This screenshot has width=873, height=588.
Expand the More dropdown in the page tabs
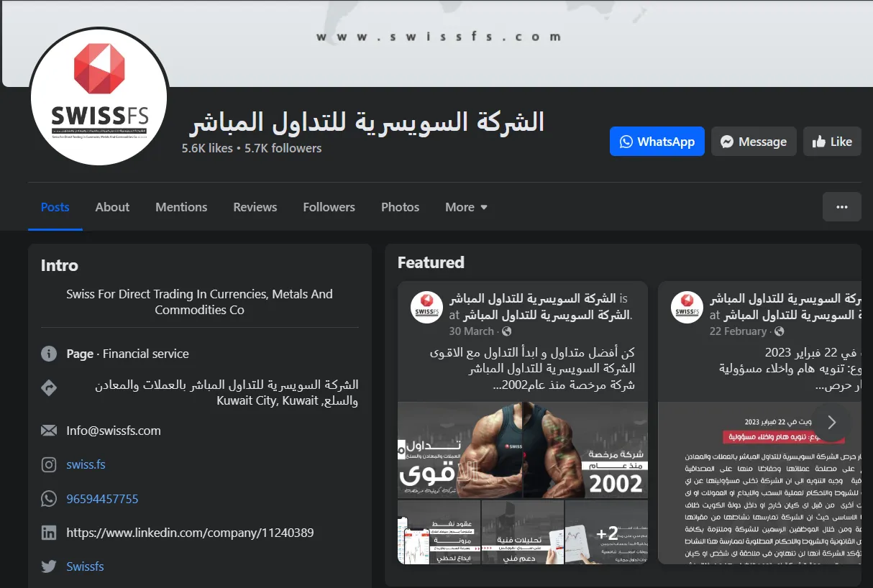466,207
